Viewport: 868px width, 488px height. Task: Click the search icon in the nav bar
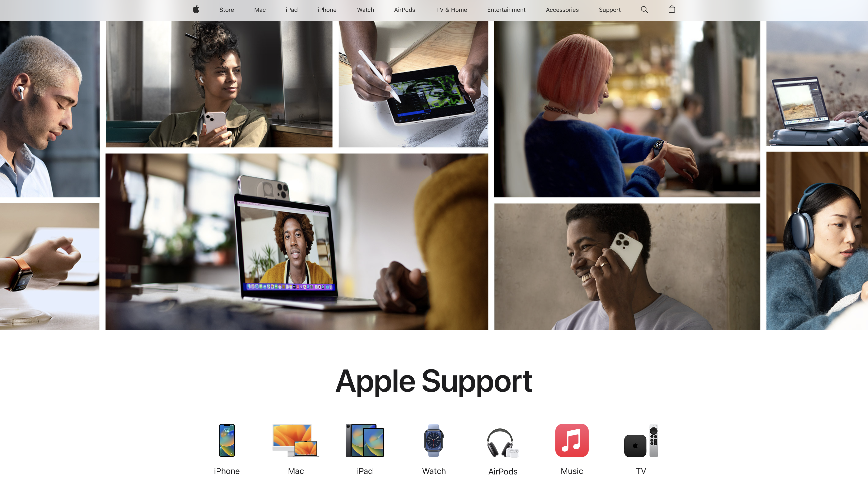pos(644,10)
